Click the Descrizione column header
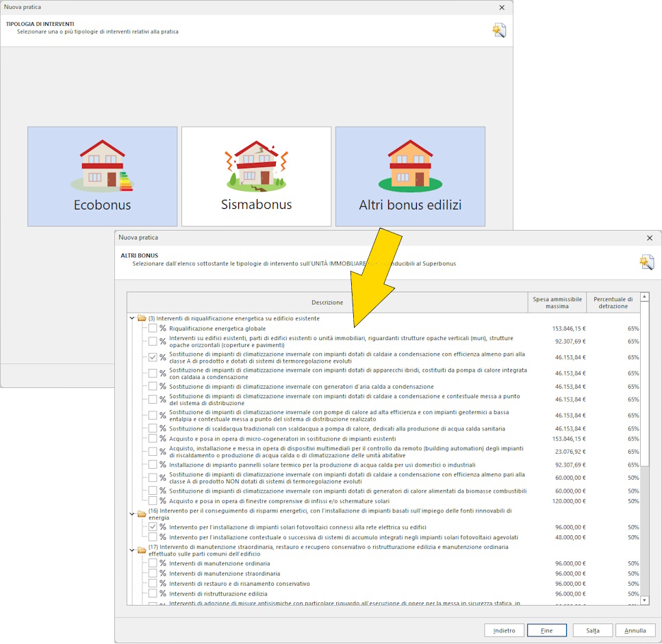Image resolution: width=662 pixels, height=644 pixels. click(327, 302)
